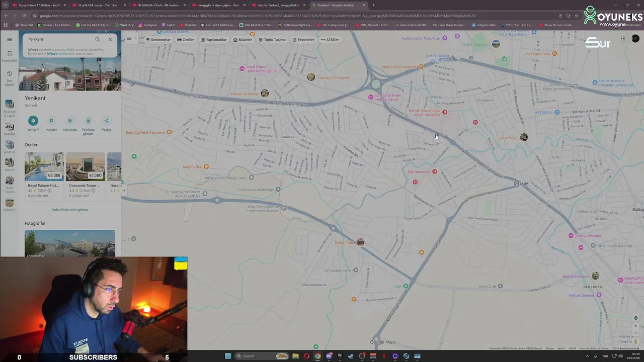Image resolution: width=644 pixels, height=362 pixels.
Task: Click the Street View pegman icon
Action: [x=635, y=341]
